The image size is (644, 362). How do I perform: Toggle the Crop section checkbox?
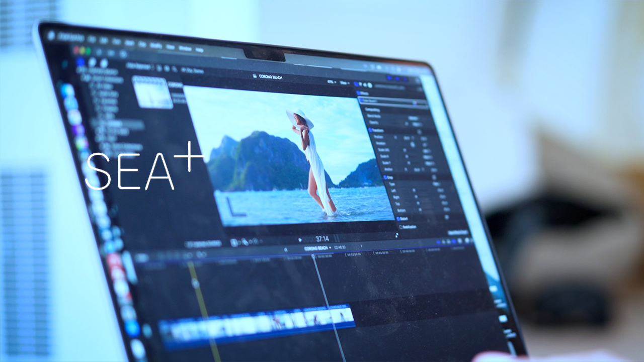coord(385,177)
